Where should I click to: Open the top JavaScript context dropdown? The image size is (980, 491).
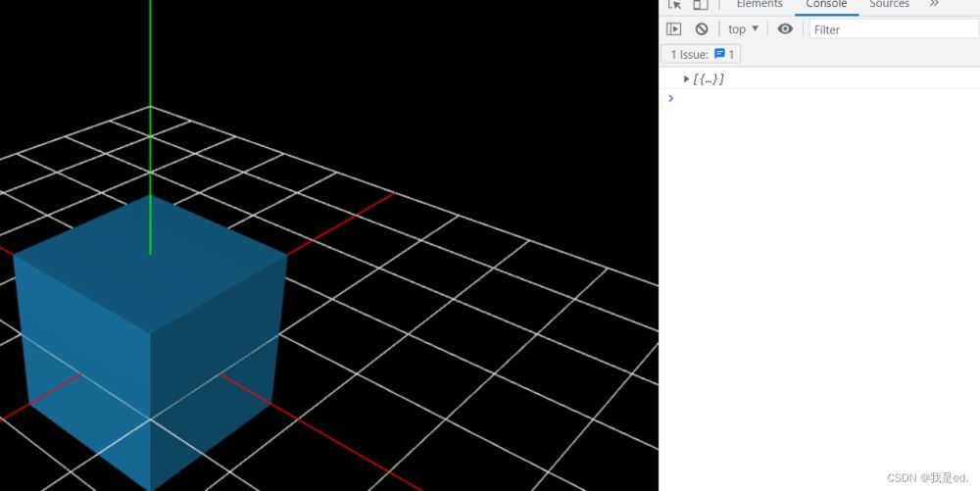tap(743, 29)
